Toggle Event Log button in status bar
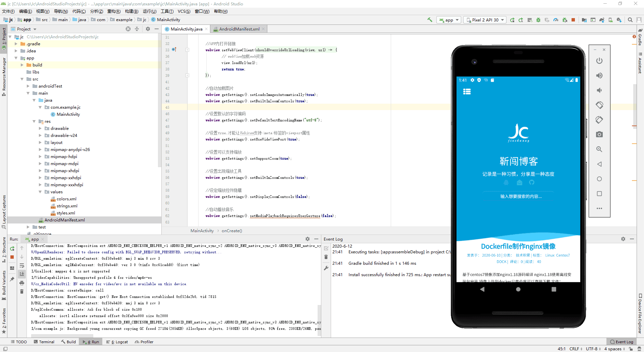 pos(622,342)
